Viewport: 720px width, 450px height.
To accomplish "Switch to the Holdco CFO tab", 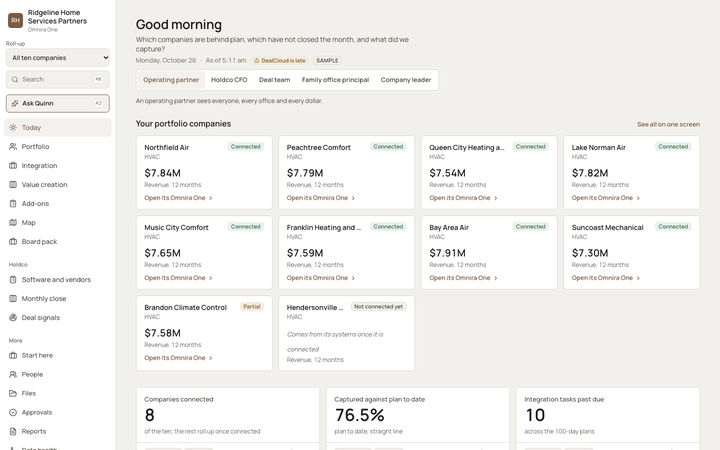I will coord(229,80).
